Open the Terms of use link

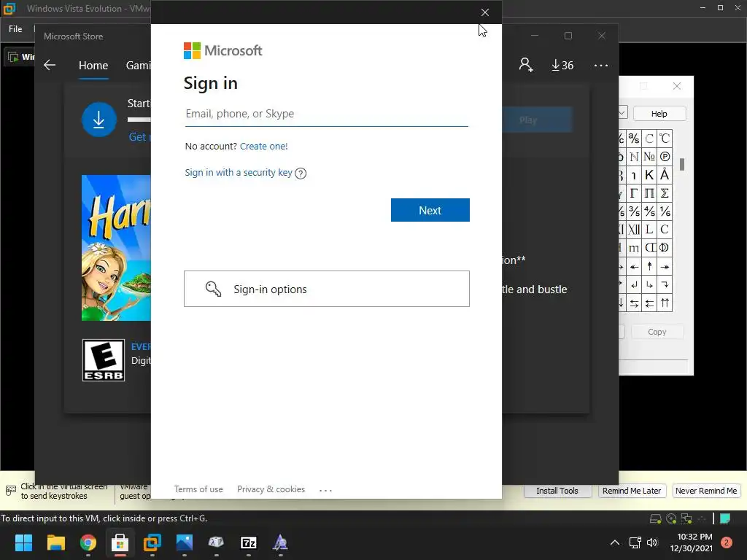tap(198, 489)
